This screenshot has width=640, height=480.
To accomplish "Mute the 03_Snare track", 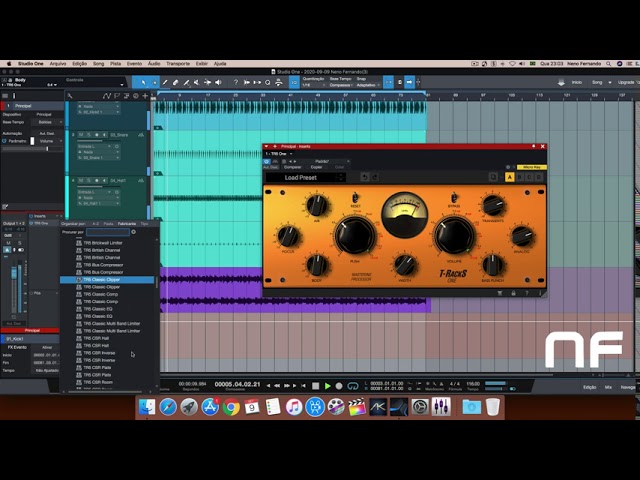I will (x=81, y=135).
